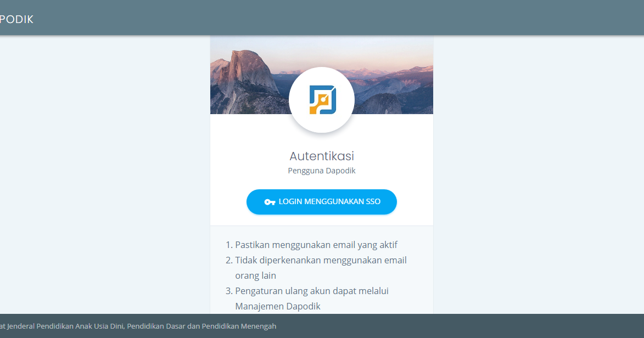Click the 'Pengaturan ulang akun dapat melalui' item
Viewport: 644px width, 338px height.
tap(312, 291)
